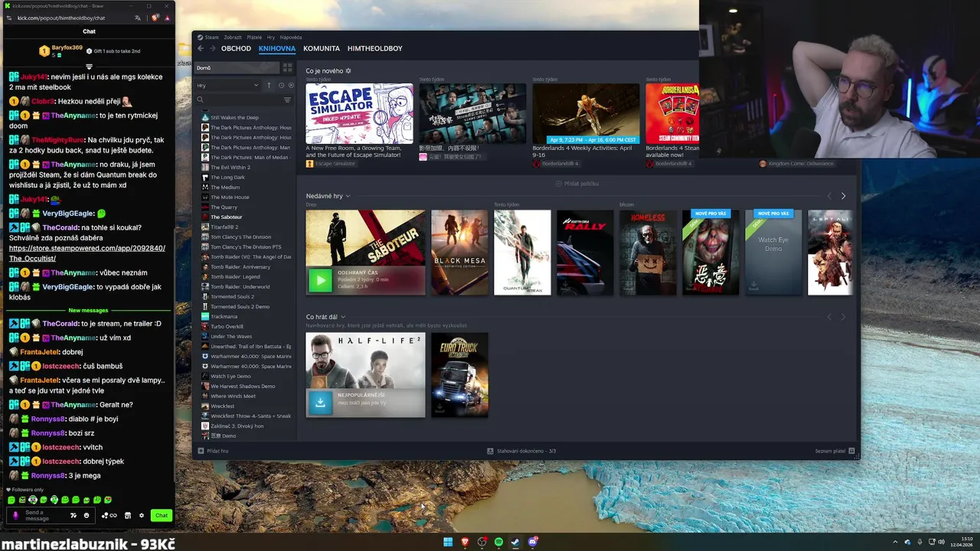
Task: Click Přidat poličku to add a shelf
Action: (577, 184)
